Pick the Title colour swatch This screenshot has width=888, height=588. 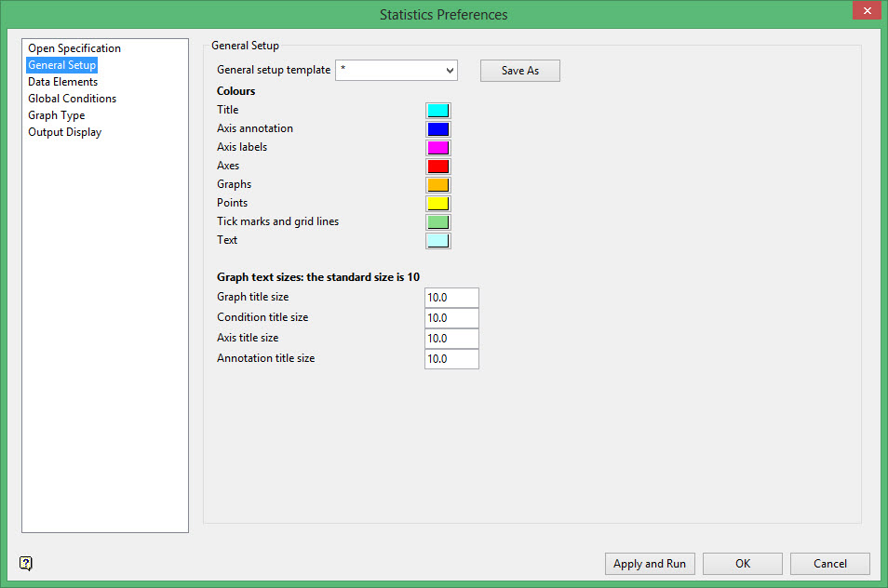coord(437,111)
